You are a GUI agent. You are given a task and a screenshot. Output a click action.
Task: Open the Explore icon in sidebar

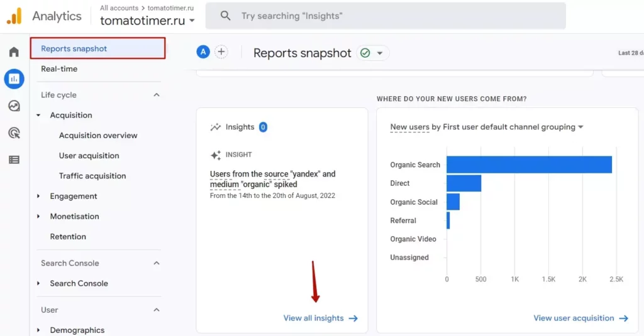(x=14, y=106)
